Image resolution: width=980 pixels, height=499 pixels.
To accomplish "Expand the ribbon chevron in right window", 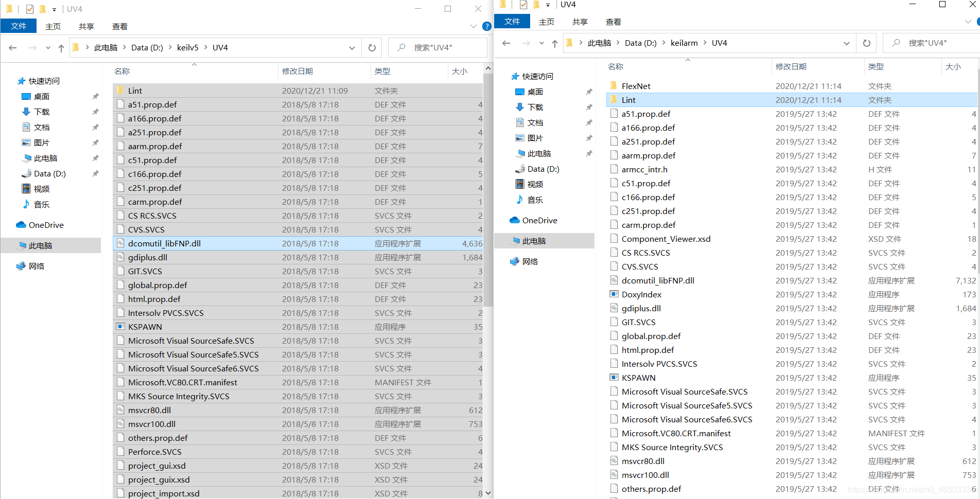I will click(x=968, y=22).
